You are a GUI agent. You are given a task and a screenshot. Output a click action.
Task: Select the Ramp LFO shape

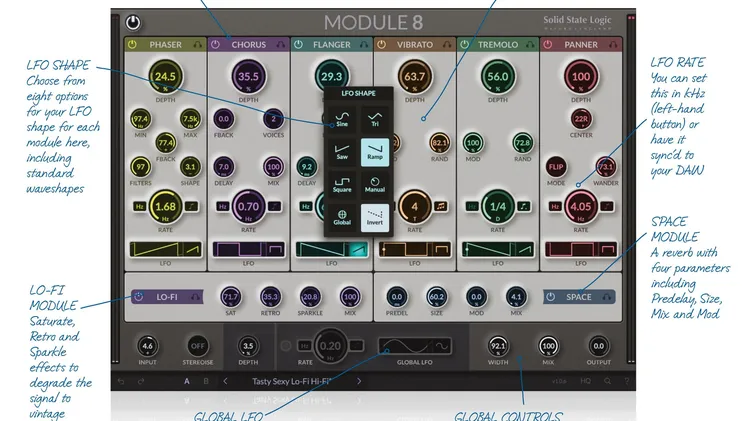tap(375, 152)
